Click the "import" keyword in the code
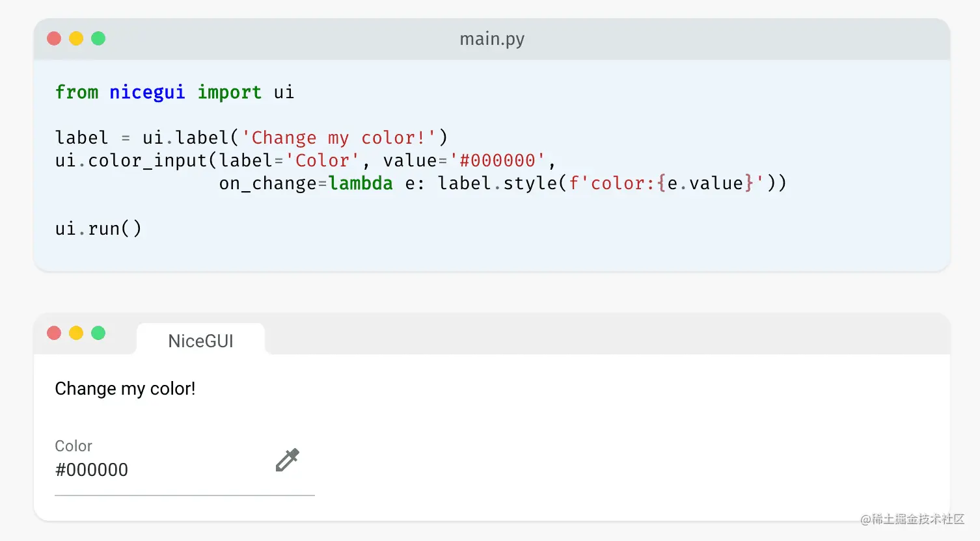This screenshot has width=980, height=541. (229, 92)
